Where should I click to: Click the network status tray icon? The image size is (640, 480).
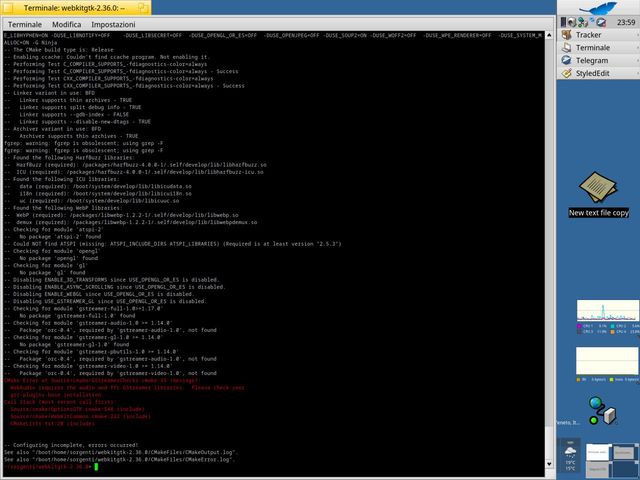coord(582,22)
